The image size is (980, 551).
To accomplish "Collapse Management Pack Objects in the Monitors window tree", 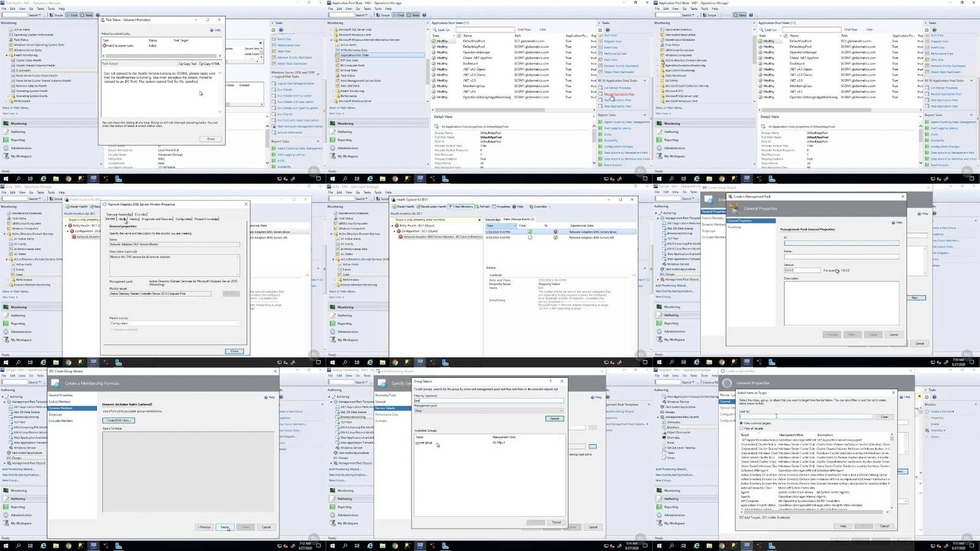I will 658,417.
